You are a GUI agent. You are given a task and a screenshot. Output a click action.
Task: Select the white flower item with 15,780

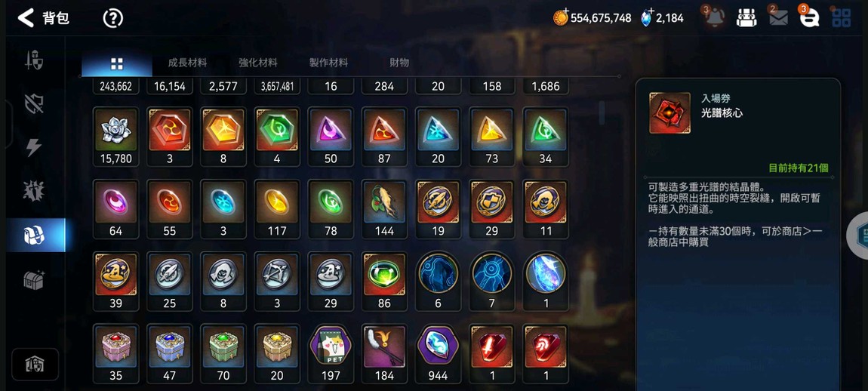pos(115,137)
